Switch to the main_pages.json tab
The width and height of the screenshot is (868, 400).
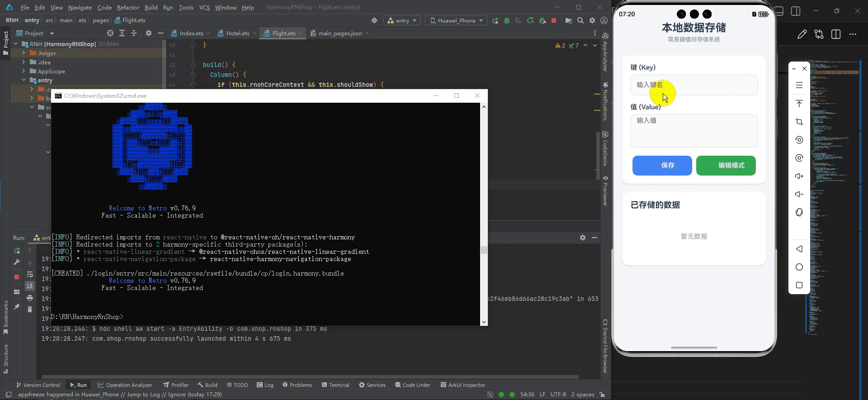tap(340, 33)
